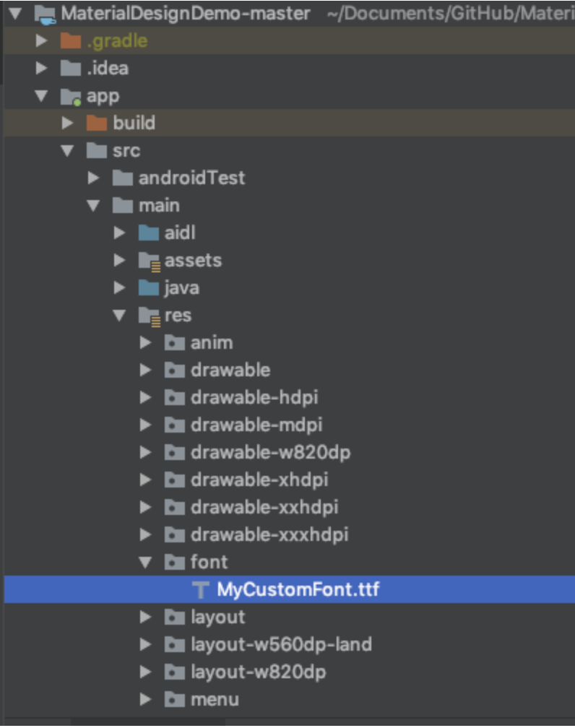Expand the drawable-xxhdpi folder
The height and width of the screenshot is (728, 575).
(145, 507)
